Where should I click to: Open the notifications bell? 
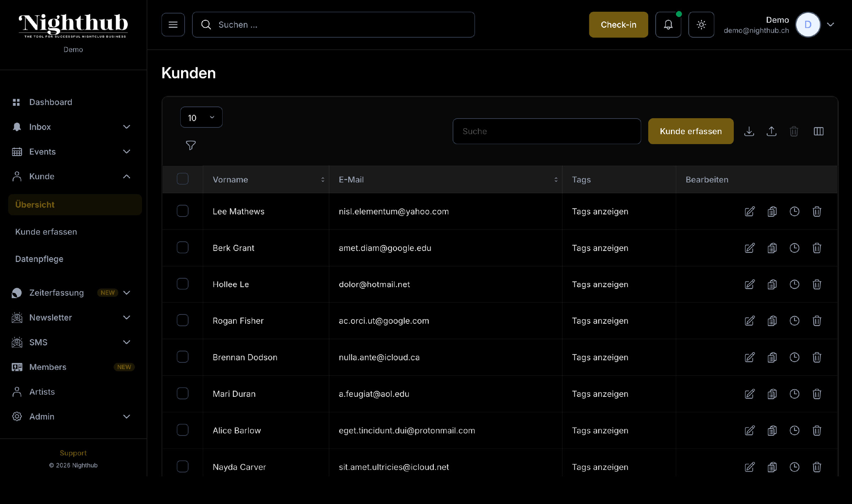pyautogui.click(x=668, y=24)
